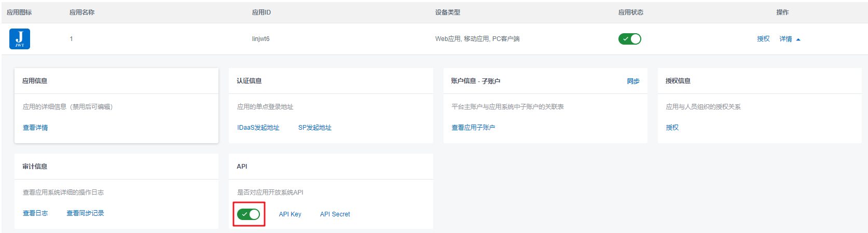Click the 设备类型 column header
The width and height of the screenshot is (868, 233).
pos(447,12)
